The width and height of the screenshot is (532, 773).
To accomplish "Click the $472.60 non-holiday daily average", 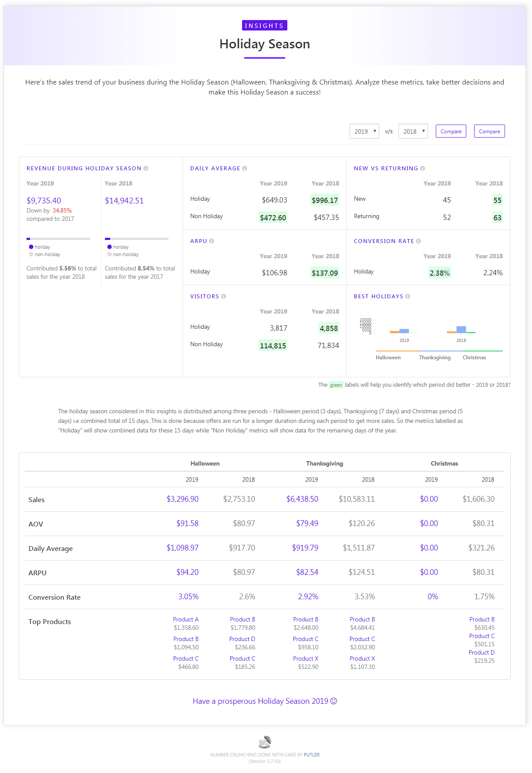I will [x=273, y=218].
